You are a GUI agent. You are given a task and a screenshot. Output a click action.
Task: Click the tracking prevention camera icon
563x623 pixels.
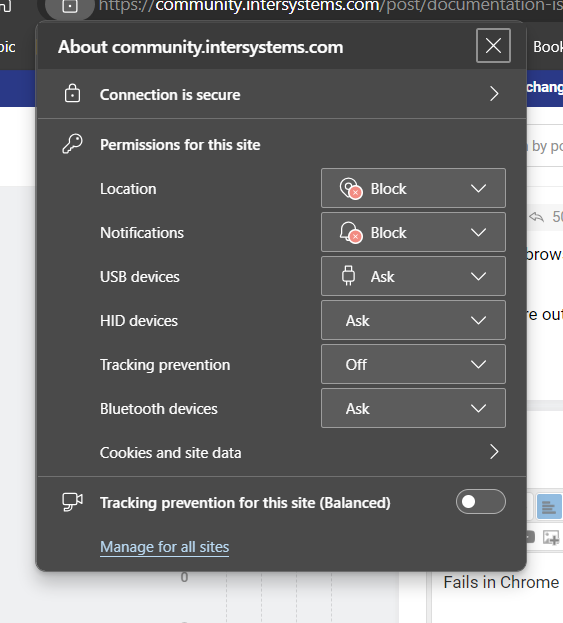click(73, 502)
